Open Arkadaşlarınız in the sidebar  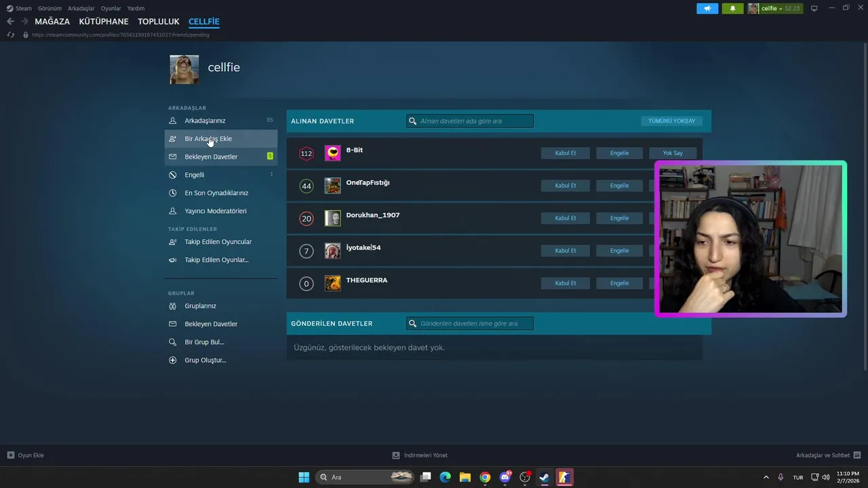220,121
